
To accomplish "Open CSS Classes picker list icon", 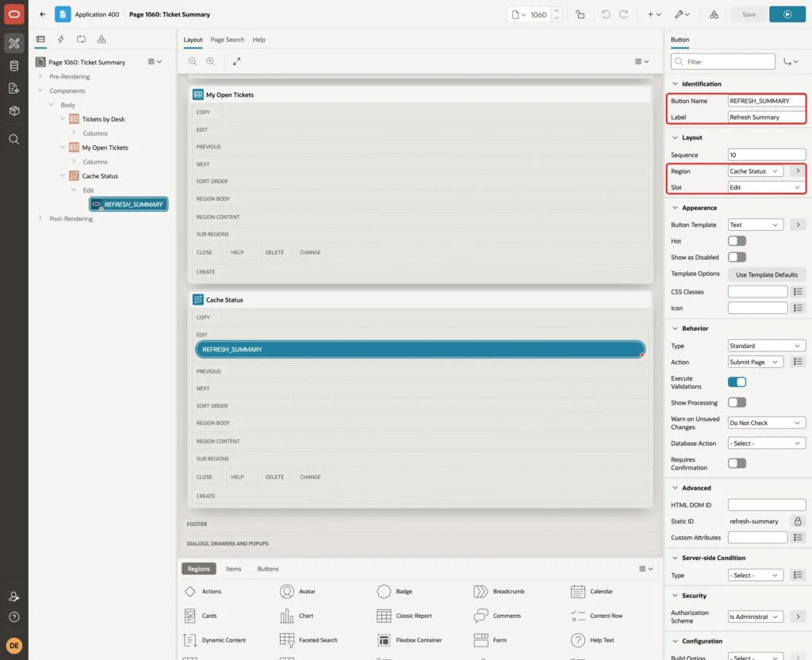I will point(798,292).
